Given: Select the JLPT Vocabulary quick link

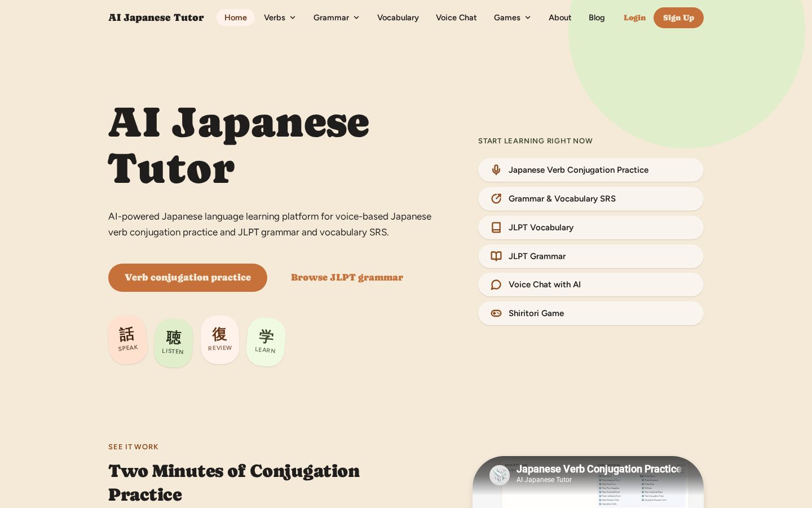Looking at the screenshot, I should [x=591, y=227].
